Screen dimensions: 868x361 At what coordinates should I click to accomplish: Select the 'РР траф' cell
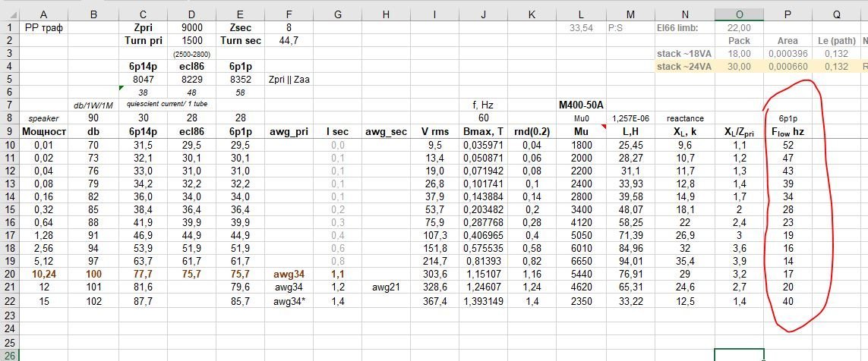(x=43, y=27)
